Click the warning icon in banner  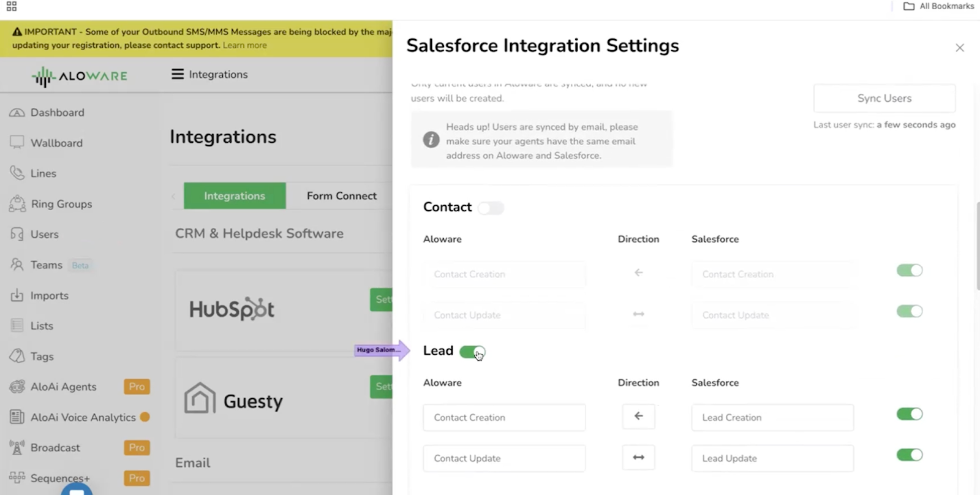coord(17,32)
